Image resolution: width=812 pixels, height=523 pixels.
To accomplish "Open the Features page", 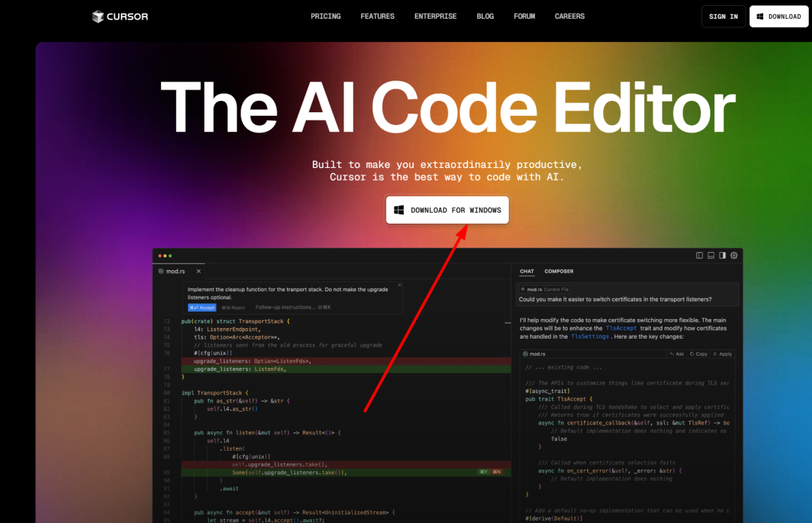I will 377,17.
